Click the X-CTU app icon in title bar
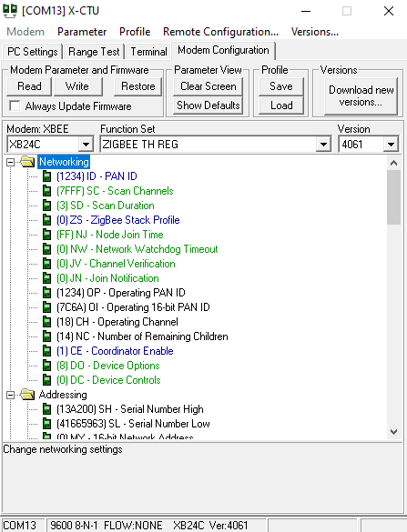 [10, 11]
